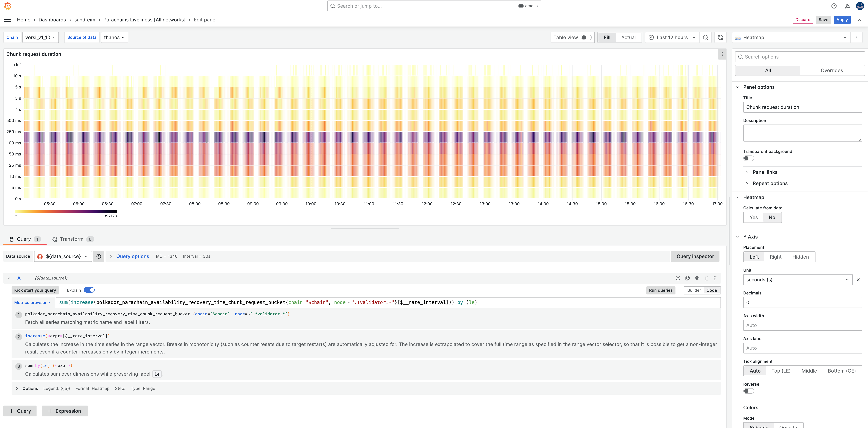868x428 pixels.
Task: Click the Apply button
Action: click(842, 20)
